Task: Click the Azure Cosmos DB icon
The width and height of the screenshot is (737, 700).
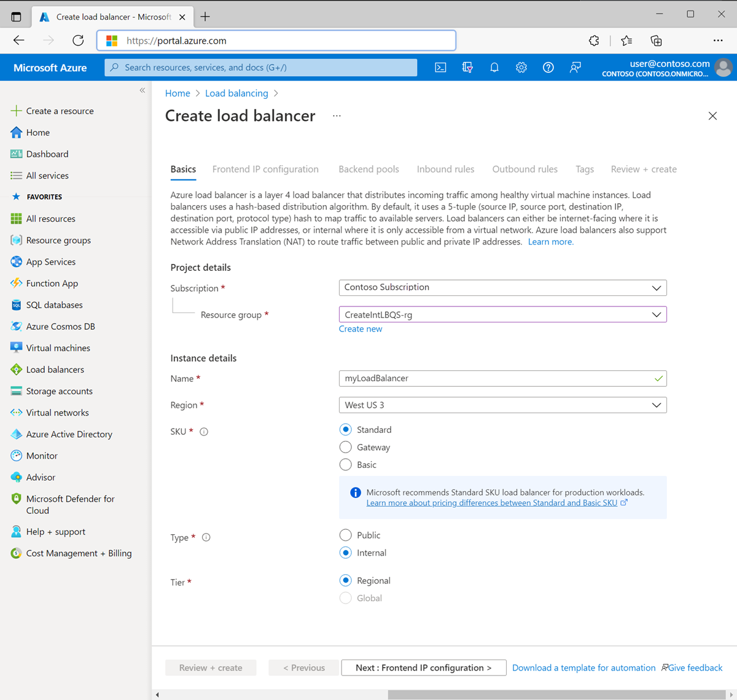Action: (16, 327)
